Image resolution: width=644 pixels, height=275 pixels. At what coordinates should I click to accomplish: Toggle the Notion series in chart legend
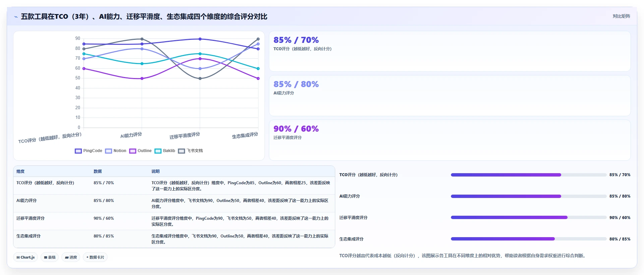[116, 151]
